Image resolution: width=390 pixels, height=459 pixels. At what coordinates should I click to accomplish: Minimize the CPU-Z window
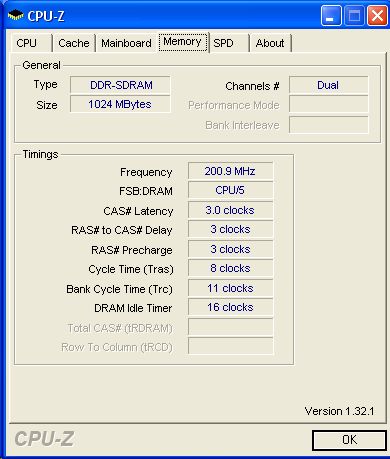point(331,16)
